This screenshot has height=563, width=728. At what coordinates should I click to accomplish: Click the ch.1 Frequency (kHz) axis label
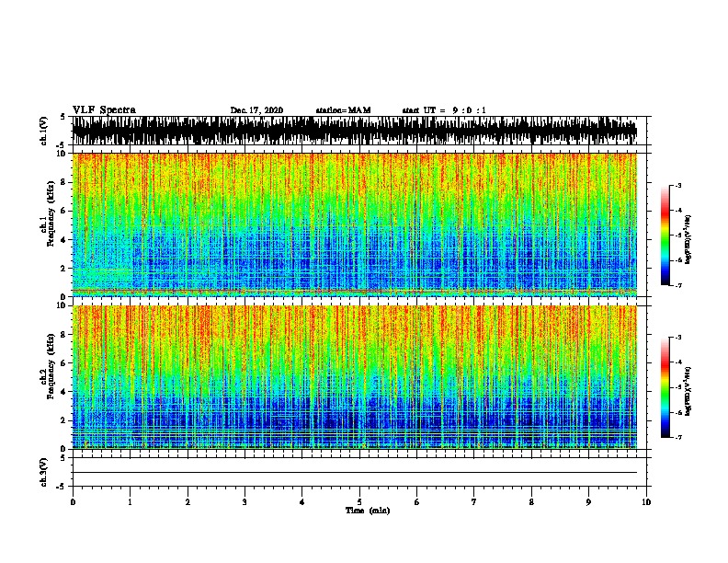pos(47,214)
